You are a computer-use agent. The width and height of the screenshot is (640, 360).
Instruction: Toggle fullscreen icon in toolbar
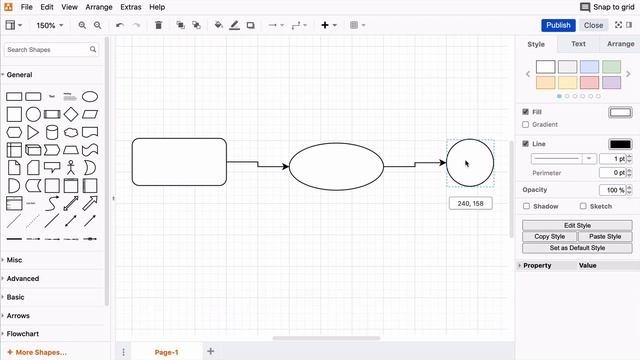[618, 25]
